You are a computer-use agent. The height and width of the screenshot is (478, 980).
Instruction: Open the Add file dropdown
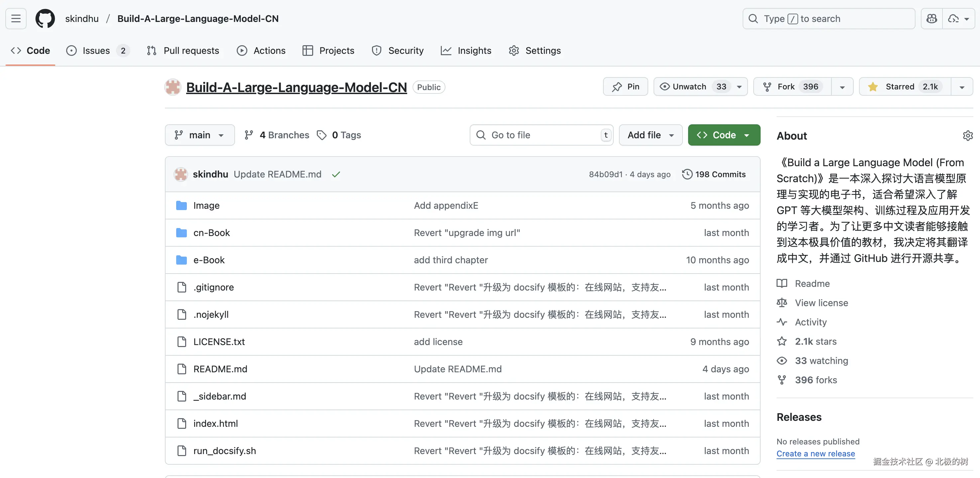click(x=650, y=135)
